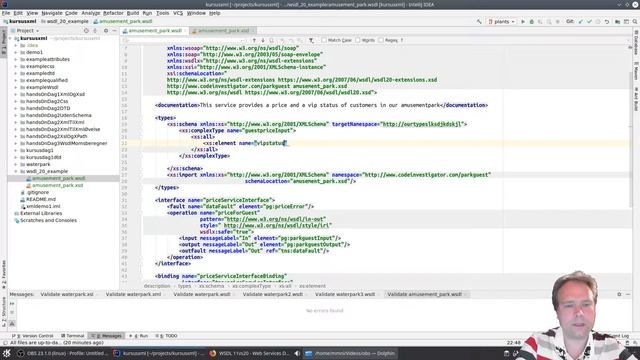Open the TODO tool window
Screen dimensions: 640x360
[167, 336]
